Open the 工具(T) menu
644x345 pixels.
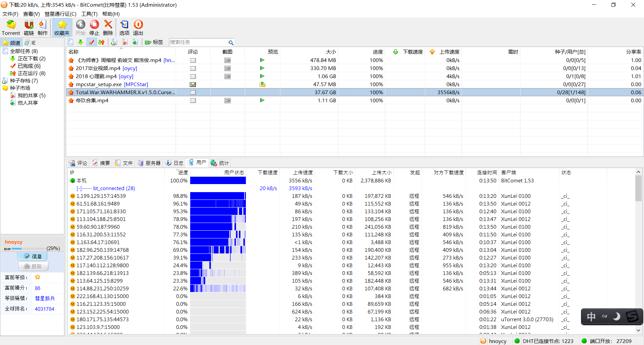click(x=89, y=14)
